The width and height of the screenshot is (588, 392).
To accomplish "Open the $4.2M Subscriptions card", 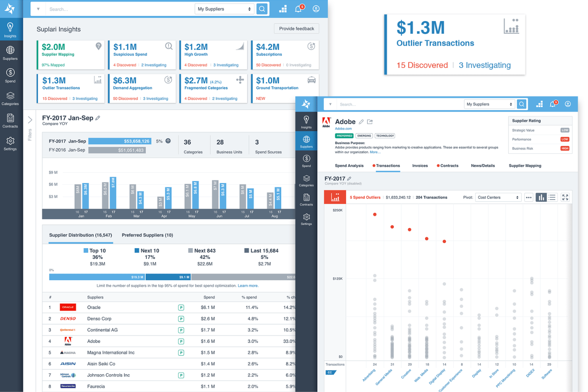I will [x=285, y=55].
